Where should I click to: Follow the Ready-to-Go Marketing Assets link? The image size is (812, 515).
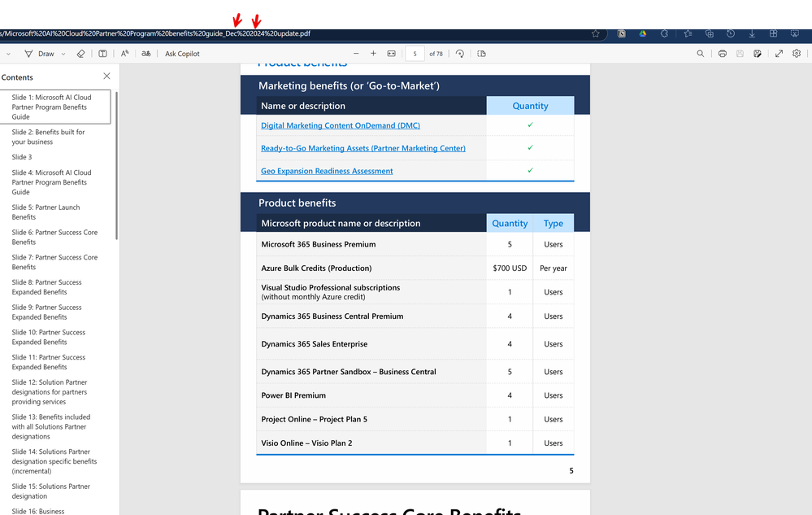(363, 148)
